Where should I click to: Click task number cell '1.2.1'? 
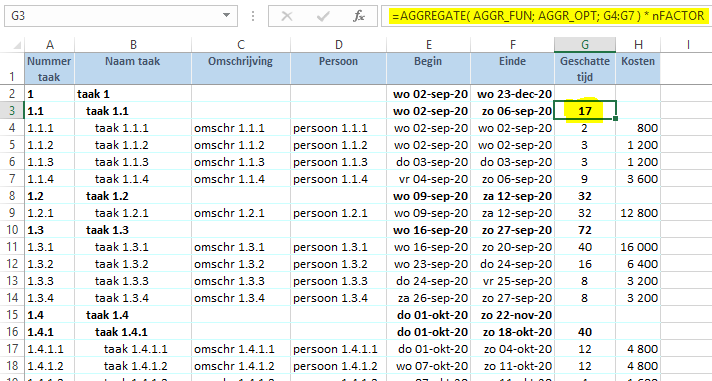pos(49,213)
